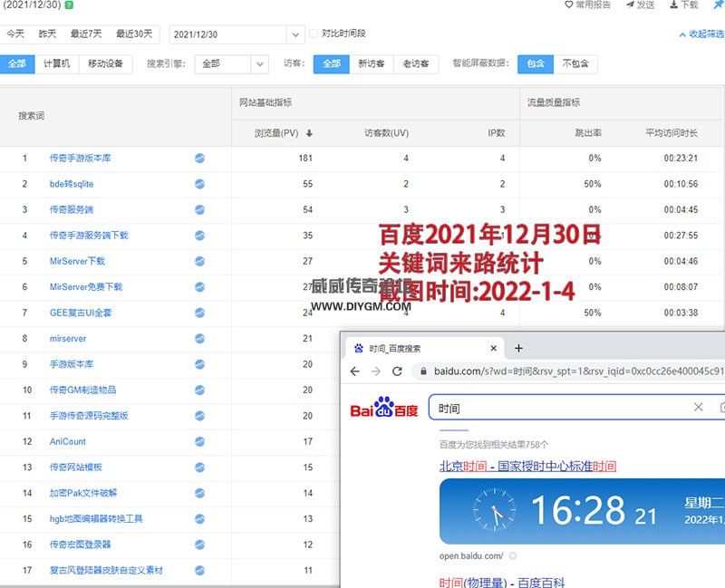Clear Baidu search box with X icon
Image resolution: width=725 pixels, height=588 pixels.
[x=698, y=407]
